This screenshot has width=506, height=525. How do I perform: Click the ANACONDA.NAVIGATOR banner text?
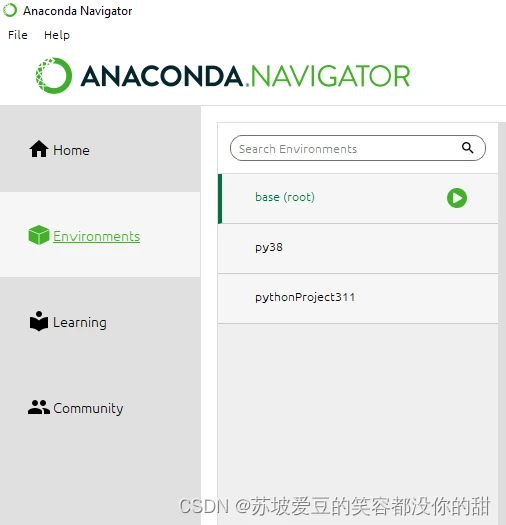coord(245,76)
